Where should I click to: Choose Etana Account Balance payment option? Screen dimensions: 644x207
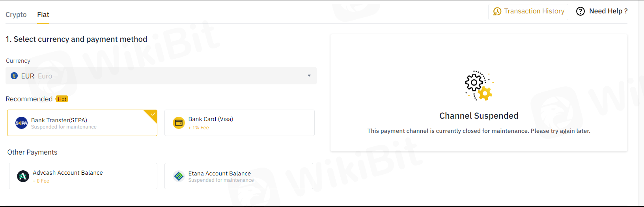tap(238, 176)
